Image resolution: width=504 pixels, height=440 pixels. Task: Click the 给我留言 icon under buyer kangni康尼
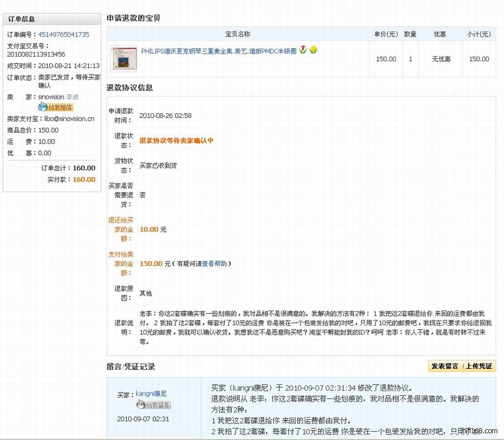point(153,405)
